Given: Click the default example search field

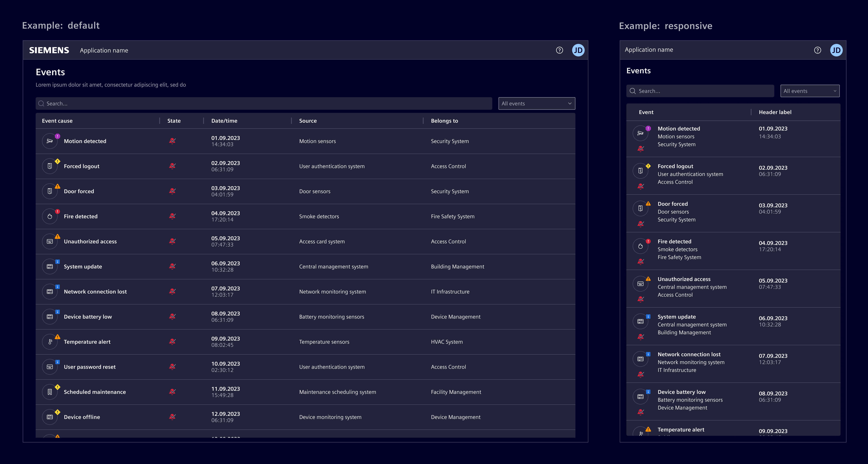Looking at the screenshot, I should (x=264, y=103).
